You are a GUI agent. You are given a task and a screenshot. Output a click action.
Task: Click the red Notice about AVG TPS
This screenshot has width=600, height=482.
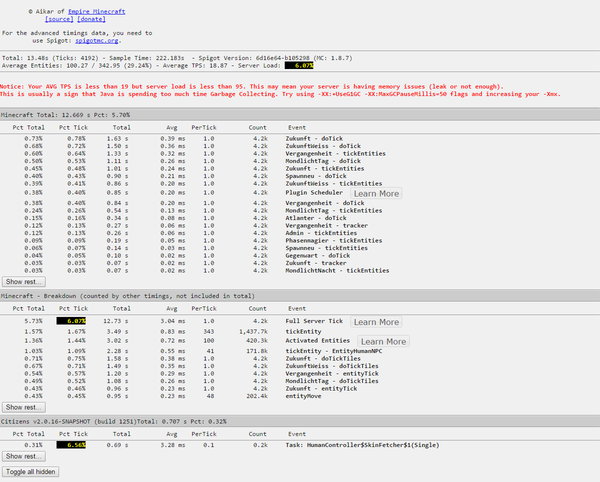tap(252, 87)
